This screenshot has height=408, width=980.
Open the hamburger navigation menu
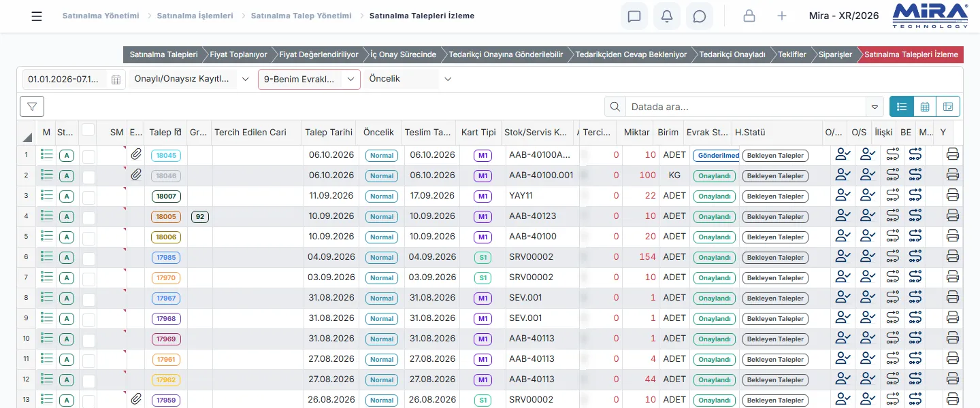(x=37, y=16)
